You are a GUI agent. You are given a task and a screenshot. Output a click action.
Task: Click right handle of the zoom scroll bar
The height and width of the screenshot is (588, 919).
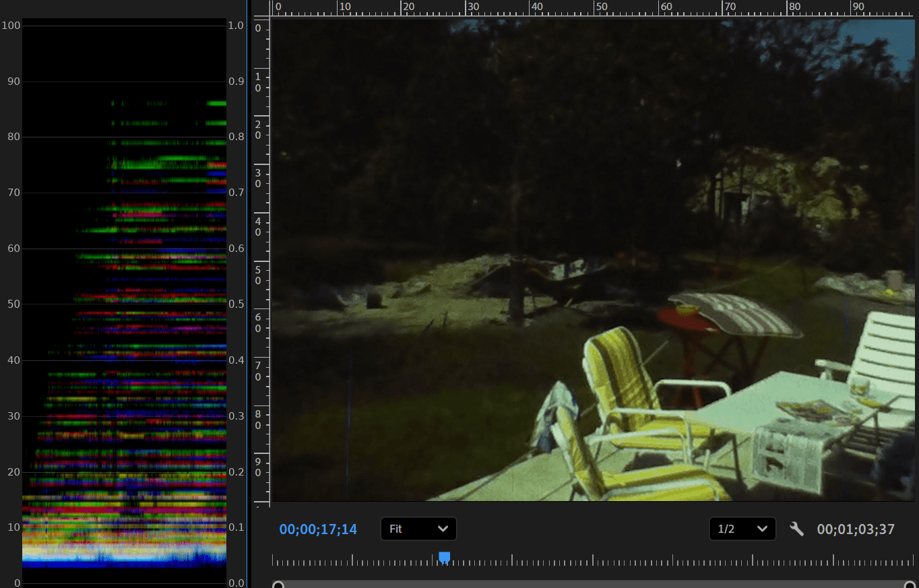pyautogui.click(x=910, y=585)
